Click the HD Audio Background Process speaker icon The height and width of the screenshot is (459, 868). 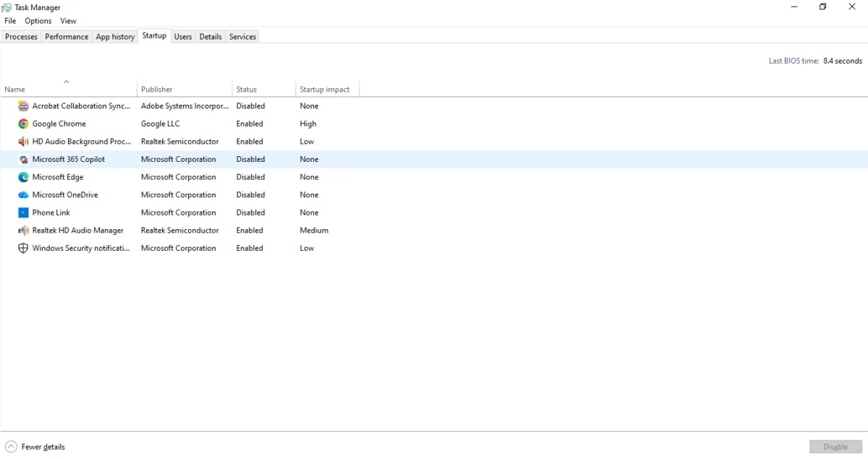pyautogui.click(x=23, y=142)
